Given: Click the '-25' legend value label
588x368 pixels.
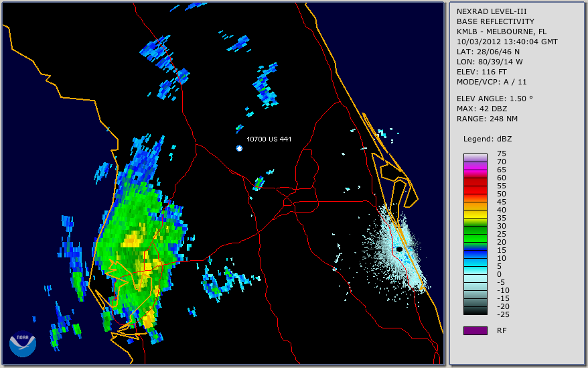Looking at the screenshot, I should (x=502, y=314).
